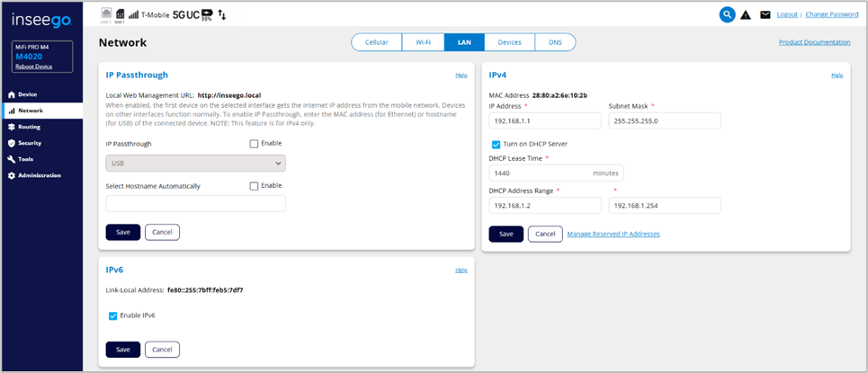Switch to the DNS tab

[x=554, y=42]
